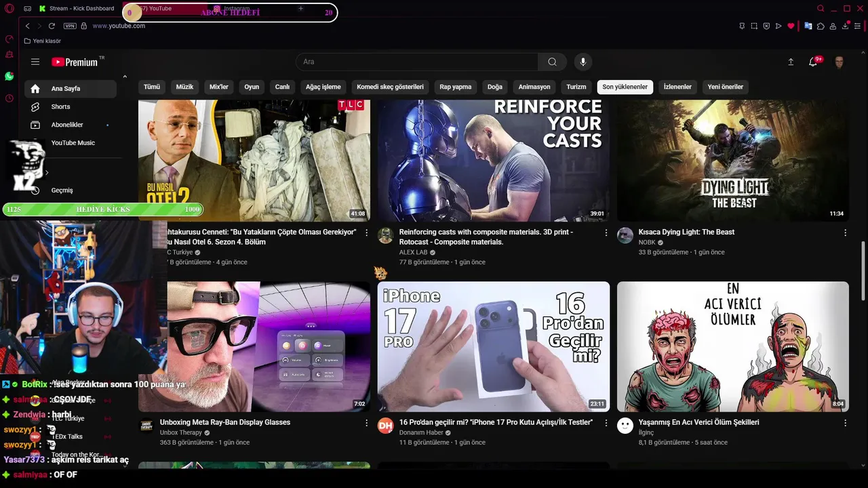The height and width of the screenshot is (488, 868).
Task: Open the account avatar menu
Action: [840, 62]
